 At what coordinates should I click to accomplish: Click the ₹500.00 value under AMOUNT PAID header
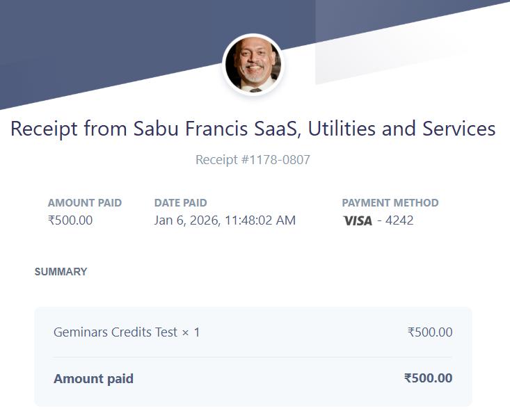(70, 220)
